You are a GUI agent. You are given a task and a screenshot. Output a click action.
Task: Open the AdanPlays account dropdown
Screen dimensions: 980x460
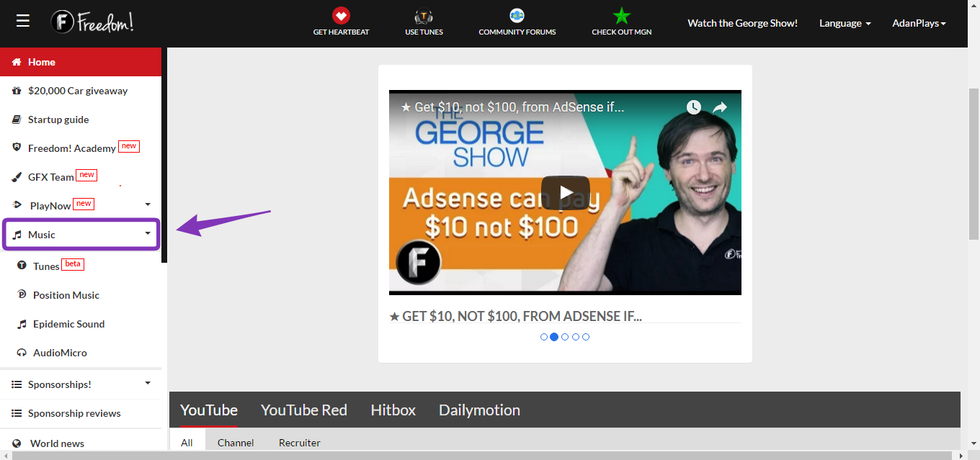point(919,23)
